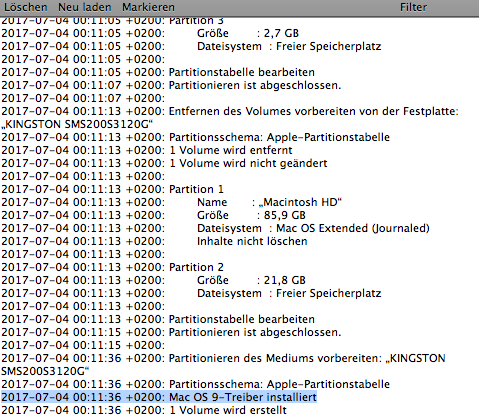Viewport: 479px width, 417px height.
Task: Select 'Partitionieren des Mediums vorbereiten' line
Action: [223, 358]
